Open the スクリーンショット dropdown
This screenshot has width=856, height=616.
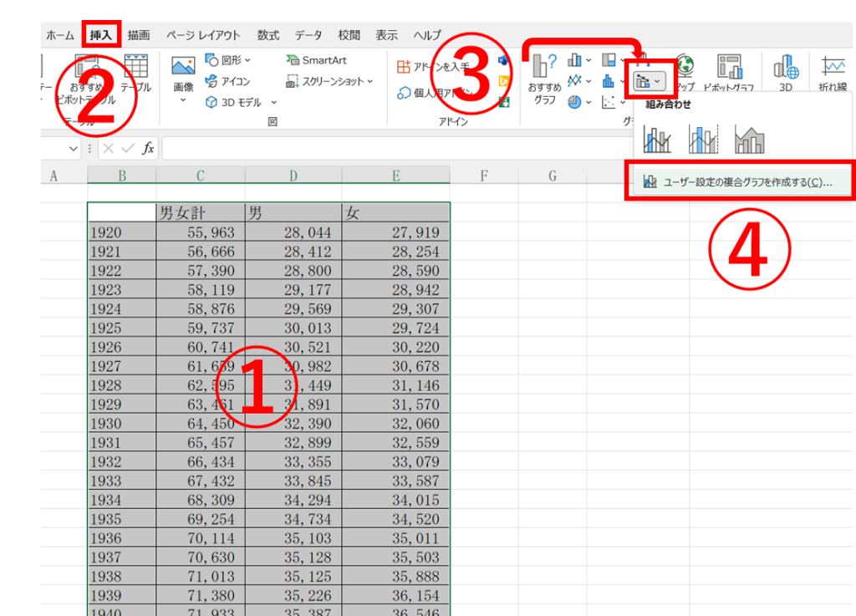point(329,81)
